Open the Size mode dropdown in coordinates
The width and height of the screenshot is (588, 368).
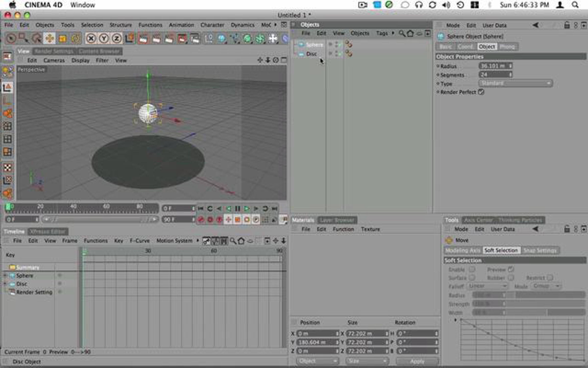point(367,361)
